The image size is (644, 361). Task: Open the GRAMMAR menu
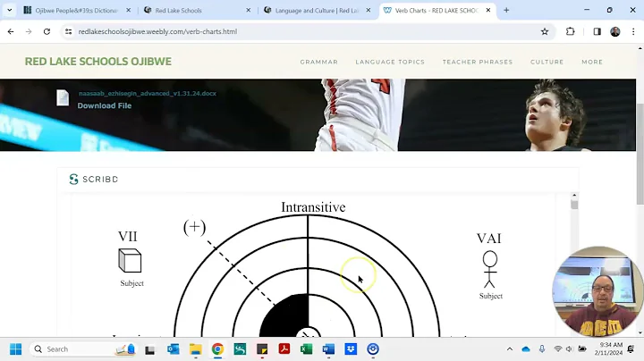[318, 62]
